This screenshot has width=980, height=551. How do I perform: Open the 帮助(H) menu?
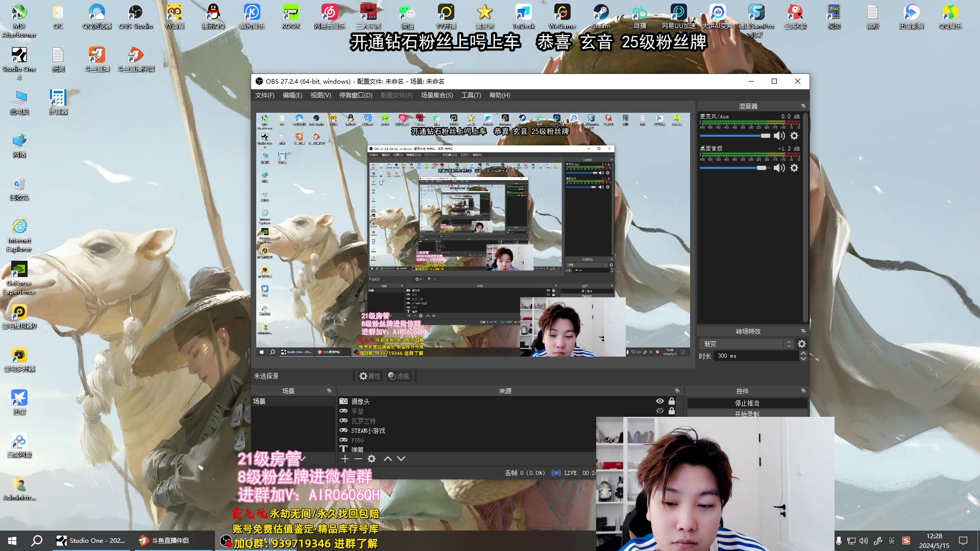tap(500, 95)
